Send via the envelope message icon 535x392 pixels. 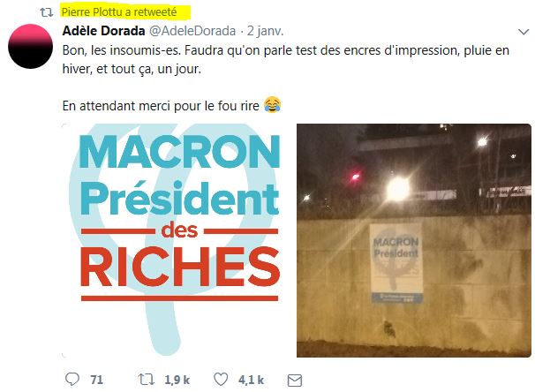pos(295,380)
